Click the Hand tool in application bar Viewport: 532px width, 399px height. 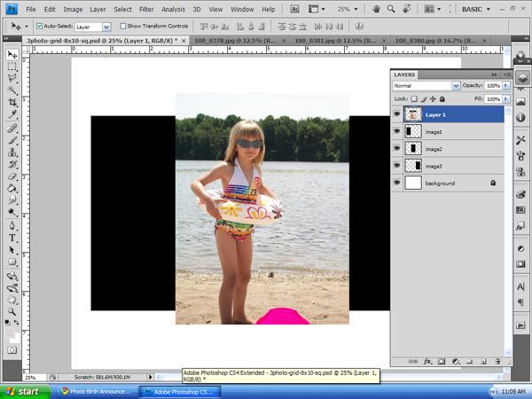[376, 9]
